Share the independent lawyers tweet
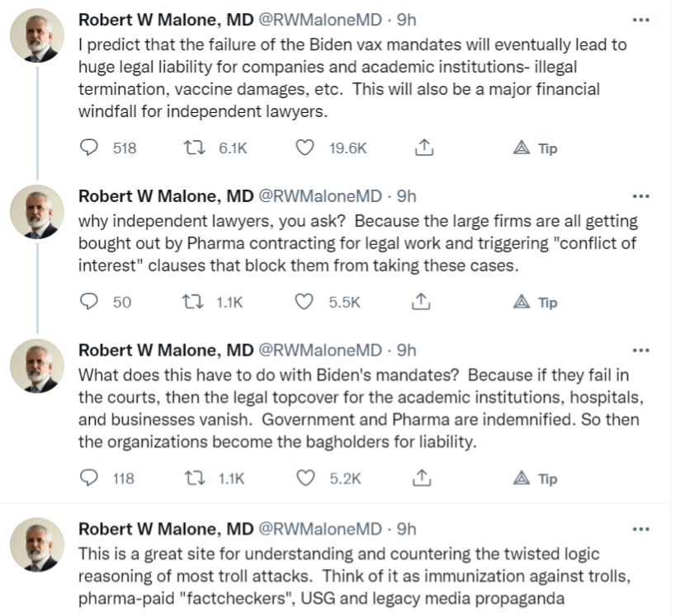Screen dimensions: 685x616 point(423,303)
